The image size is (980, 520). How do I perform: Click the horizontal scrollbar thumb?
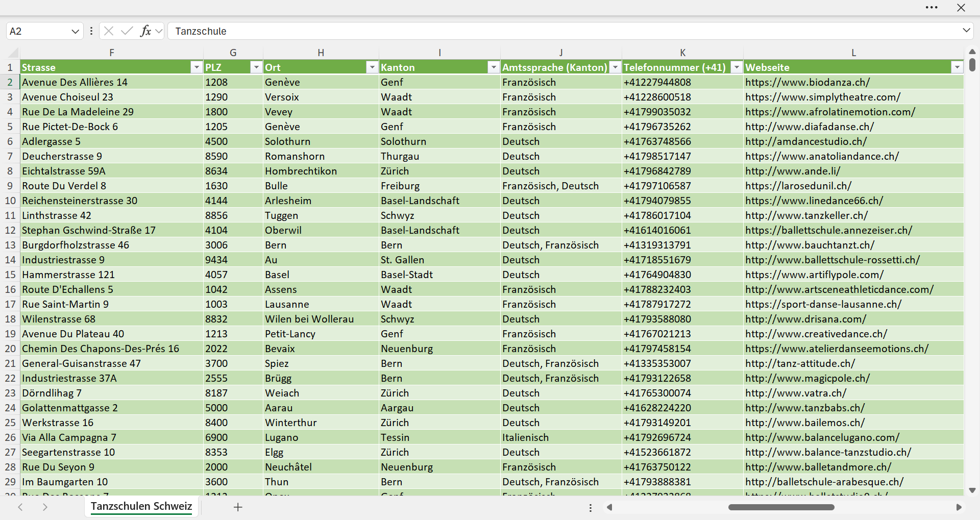tap(781, 507)
